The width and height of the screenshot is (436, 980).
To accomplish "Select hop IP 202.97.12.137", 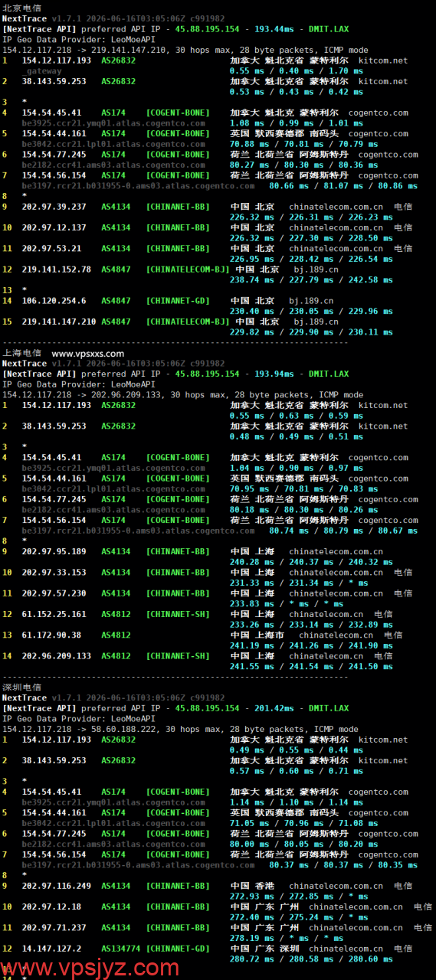I will click(x=54, y=227).
